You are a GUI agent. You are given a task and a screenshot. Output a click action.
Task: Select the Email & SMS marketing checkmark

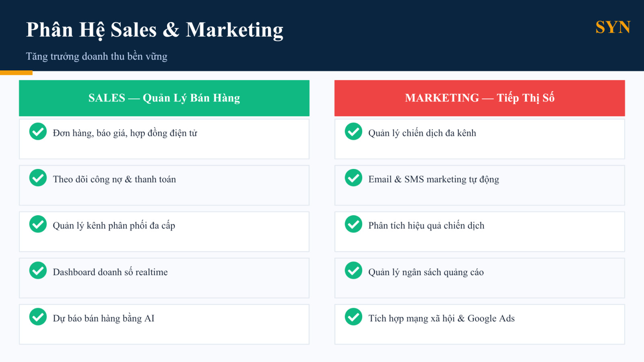(x=353, y=178)
